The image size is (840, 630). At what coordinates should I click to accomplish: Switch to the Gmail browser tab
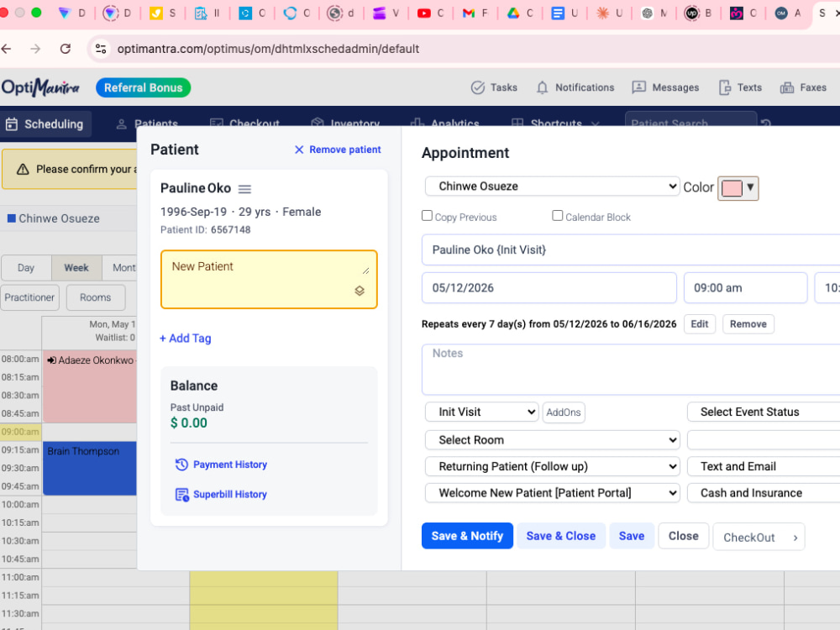point(475,13)
